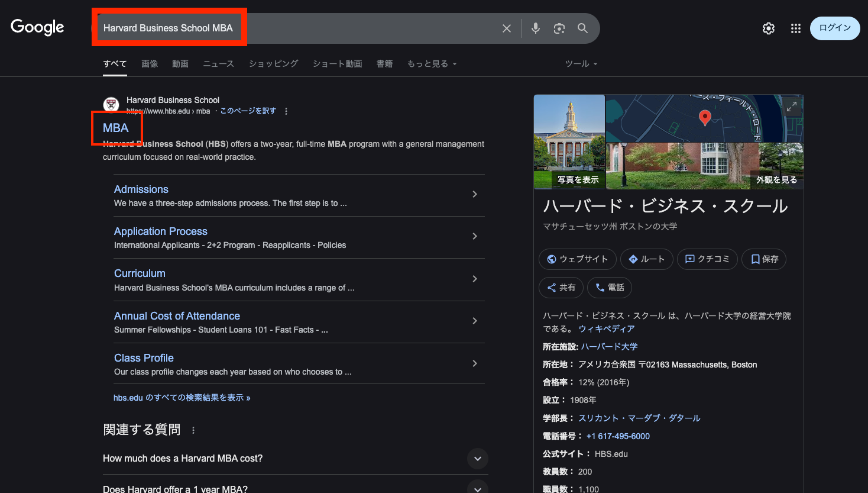This screenshot has width=868, height=493.
Task: Click the ハーバード・ビジネス・スクール panel title
Action: (665, 206)
